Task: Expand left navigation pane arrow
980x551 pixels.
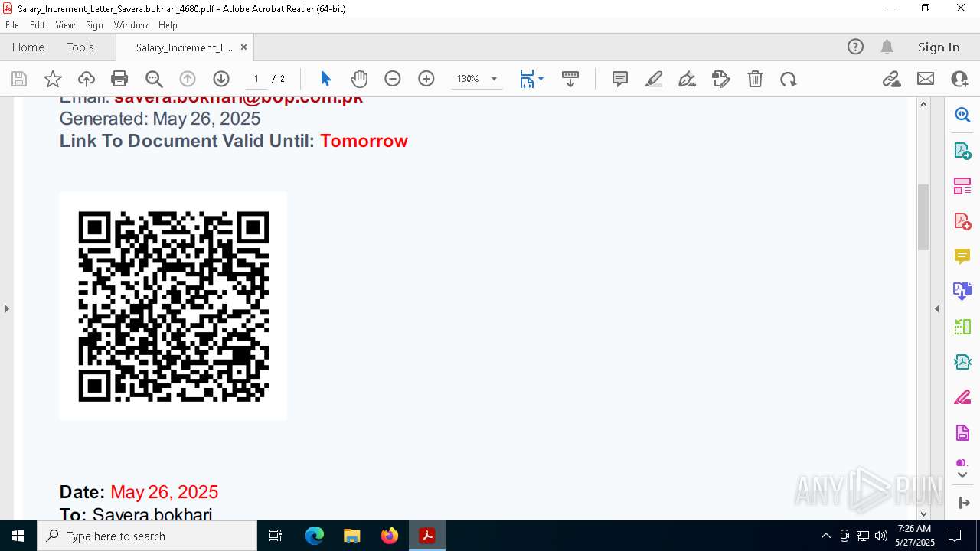Action: pos(6,308)
